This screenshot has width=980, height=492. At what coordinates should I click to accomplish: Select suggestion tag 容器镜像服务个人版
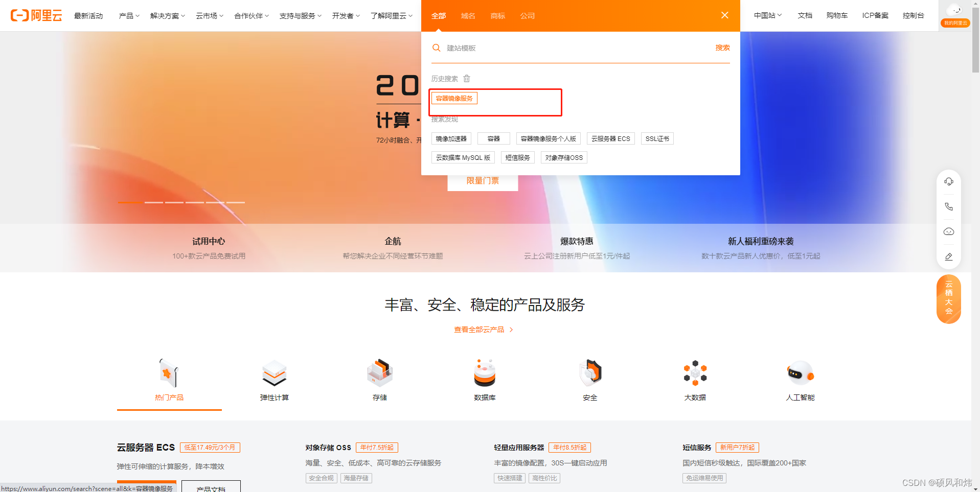tap(548, 138)
